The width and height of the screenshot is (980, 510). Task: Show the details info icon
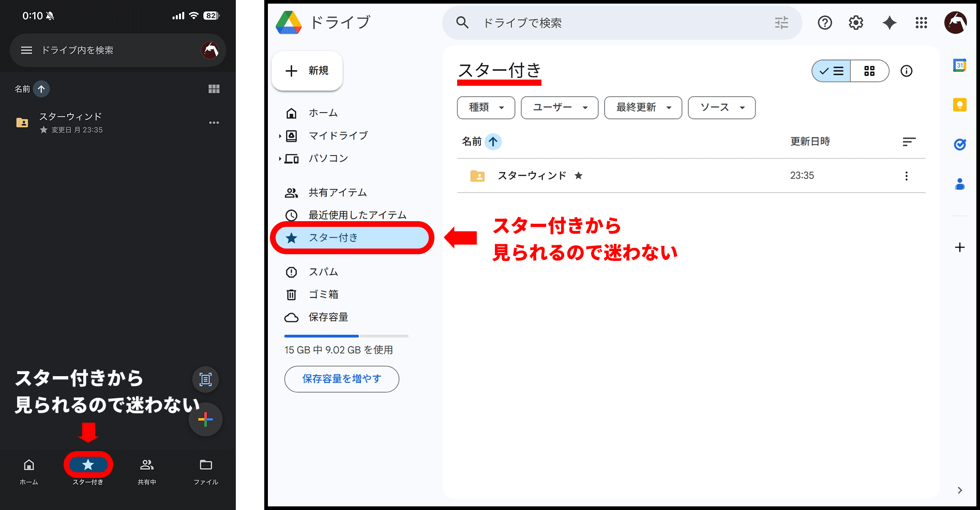(x=907, y=71)
